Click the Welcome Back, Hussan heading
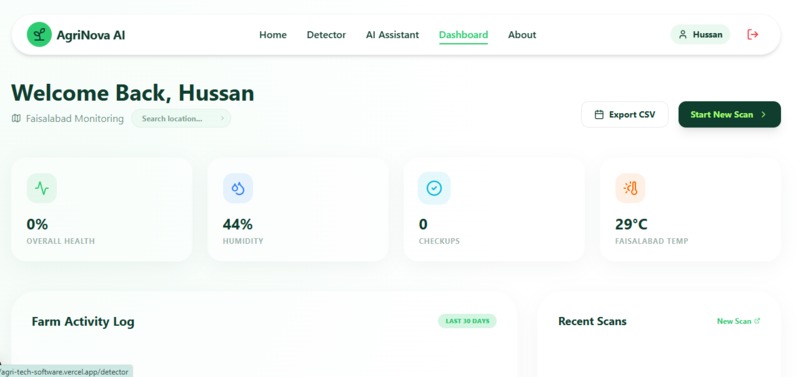 click(x=133, y=93)
